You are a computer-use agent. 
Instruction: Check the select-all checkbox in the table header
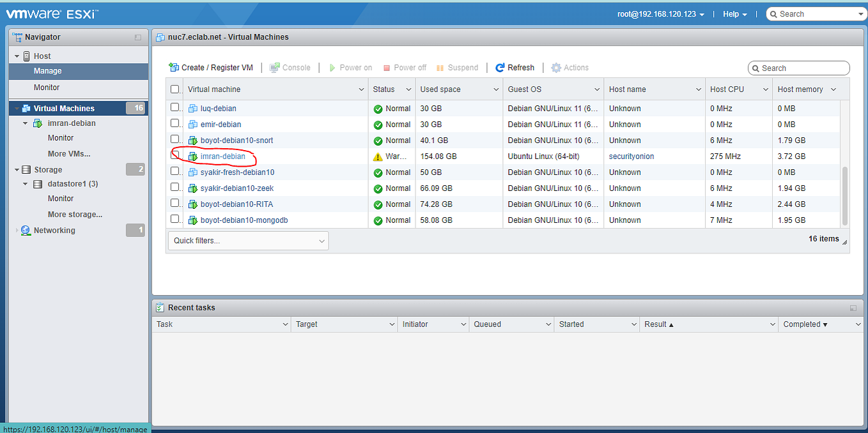174,89
